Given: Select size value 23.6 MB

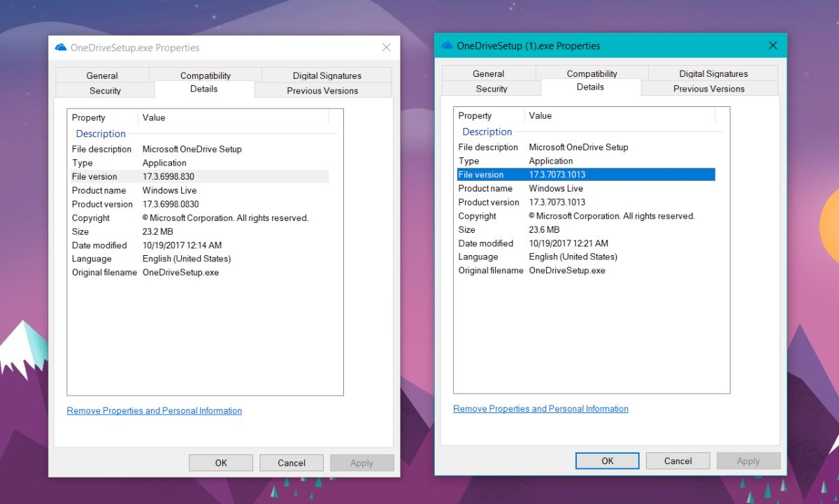Looking at the screenshot, I should click(x=545, y=229).
